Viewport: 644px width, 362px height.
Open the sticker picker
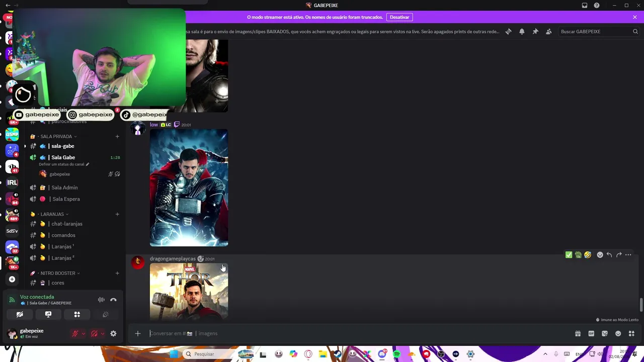(x=605, y=333)
